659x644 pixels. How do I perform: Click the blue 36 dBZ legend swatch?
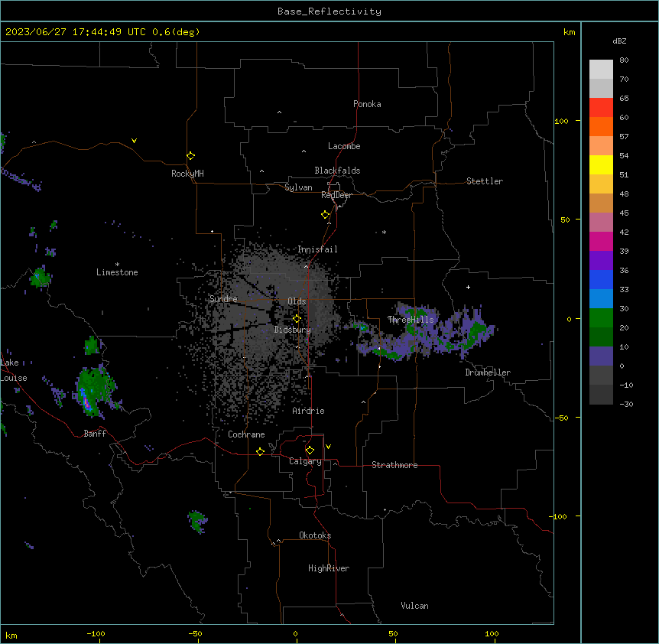[601, 279]
